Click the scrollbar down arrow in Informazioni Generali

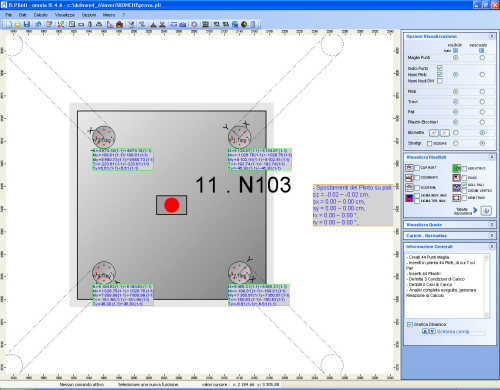tap(486, 315)
